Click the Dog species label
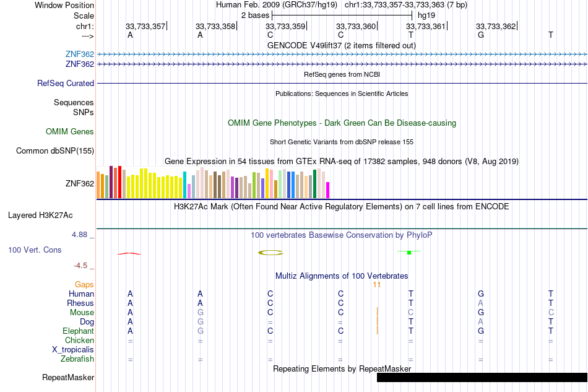This screenshot has height=392, width=588. 87,322
